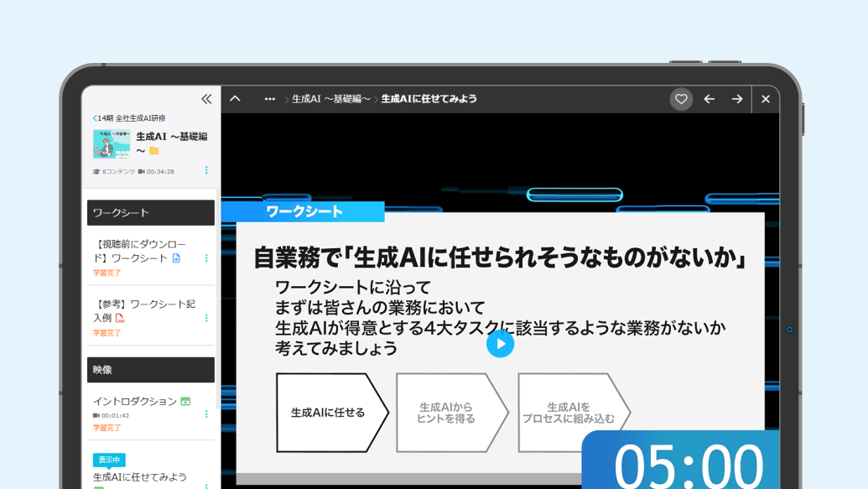Click the course thumbnail image in the sidebar
The image size is (868, 489).
point(112,144)
